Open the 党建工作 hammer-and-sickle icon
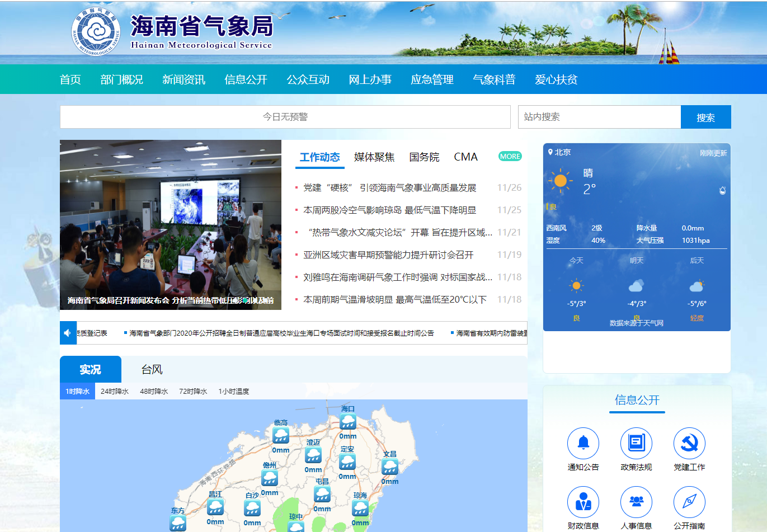 coord(689,443)
